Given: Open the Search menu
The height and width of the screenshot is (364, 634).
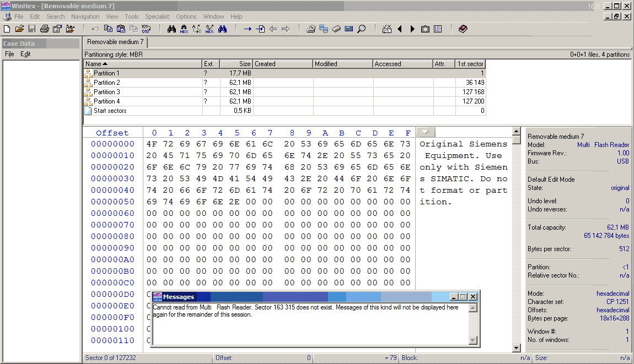Looking at the screenshot, I should click(x=55, y=17).
